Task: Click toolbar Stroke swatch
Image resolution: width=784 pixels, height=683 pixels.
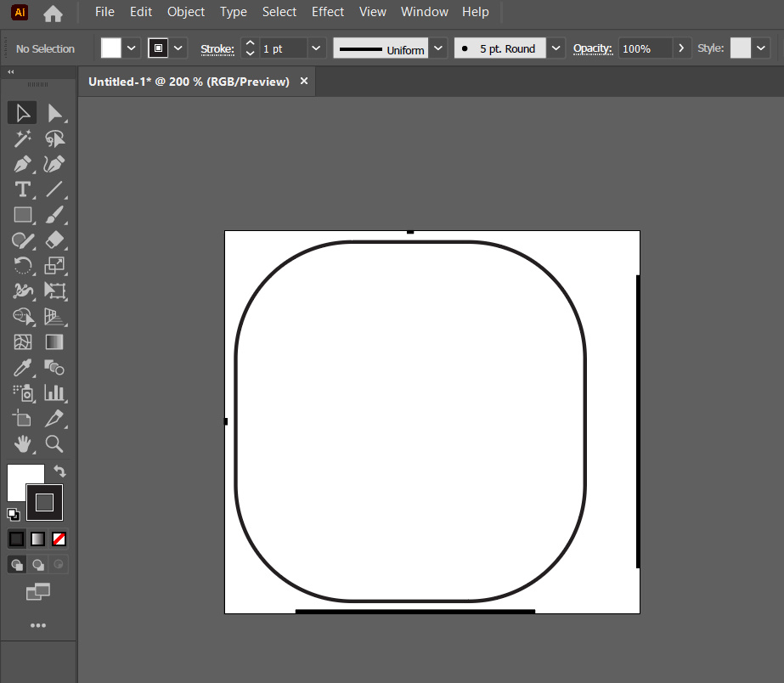Action: (x=44, y=503)
